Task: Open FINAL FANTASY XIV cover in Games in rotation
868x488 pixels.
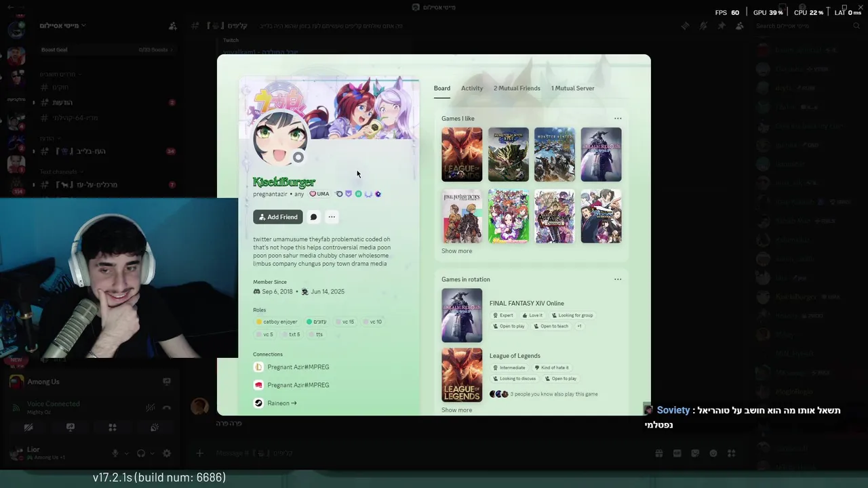Action: 462,315
